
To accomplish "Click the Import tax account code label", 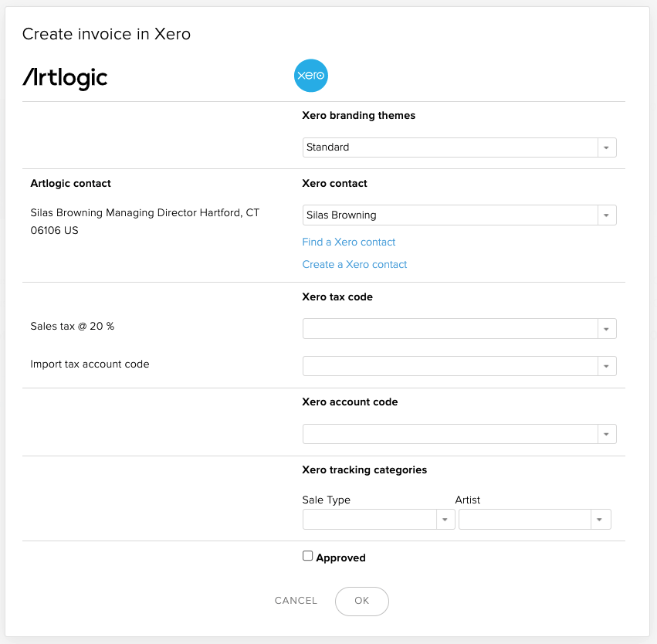I will pos(90,364).
